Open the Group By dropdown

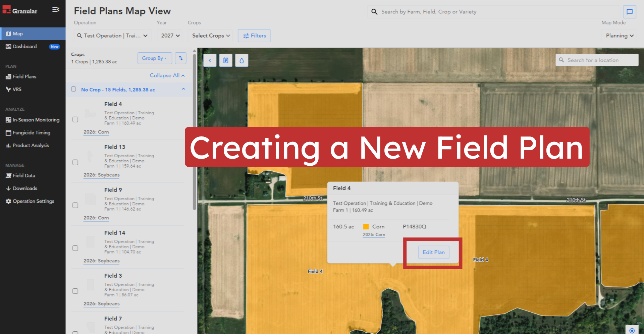(x=155, y=58)
